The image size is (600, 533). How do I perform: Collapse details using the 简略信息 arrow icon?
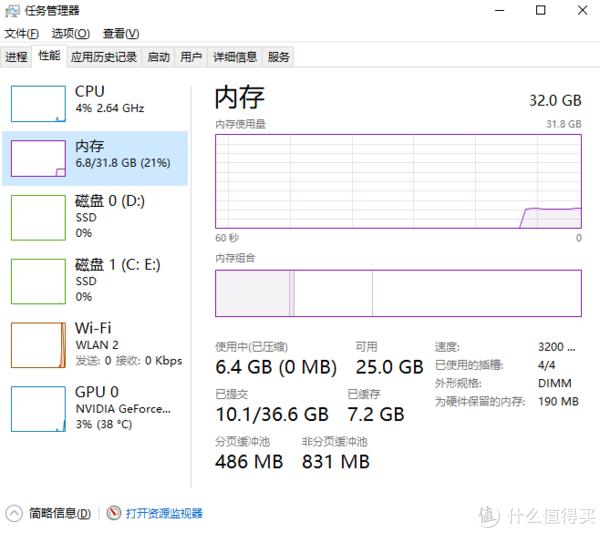pos(14,513)
